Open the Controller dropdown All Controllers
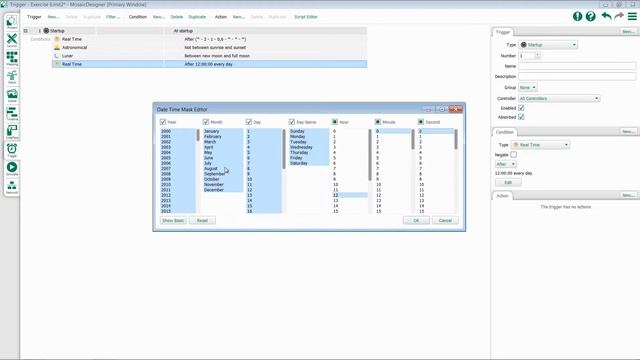This screenshot has width=640, height=360. pyautogui.click(x=559, y=98)
